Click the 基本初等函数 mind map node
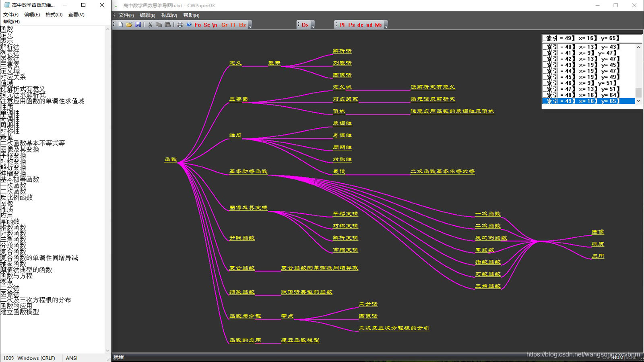The height and width of the screenshot is (362, 644). (248, 171)
